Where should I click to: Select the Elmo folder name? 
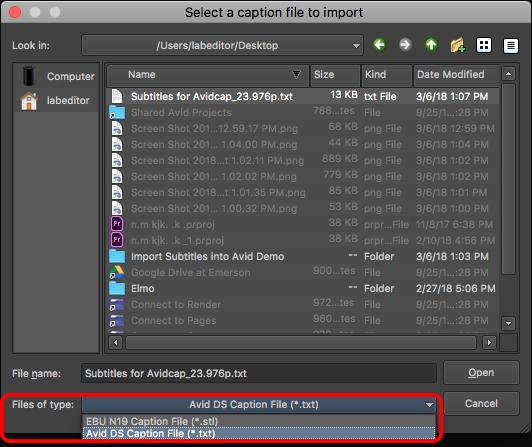tap(142, 288)
